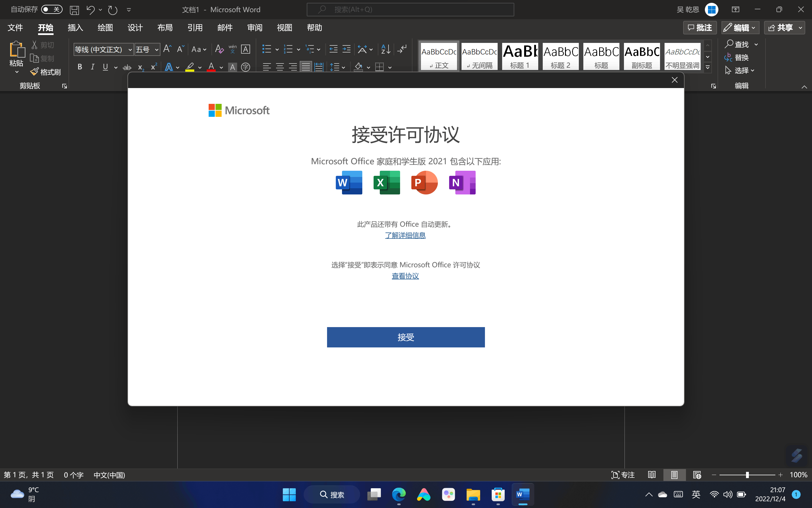Switch to the 审阅 tab
Viewport: 812px width, 508px height.
(x=255, y=28)
